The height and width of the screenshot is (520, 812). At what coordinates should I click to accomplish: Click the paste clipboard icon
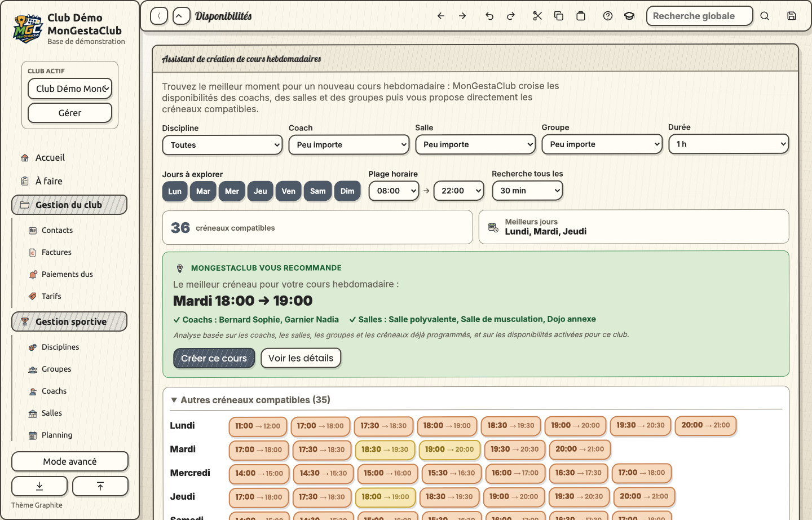(581, 16)
